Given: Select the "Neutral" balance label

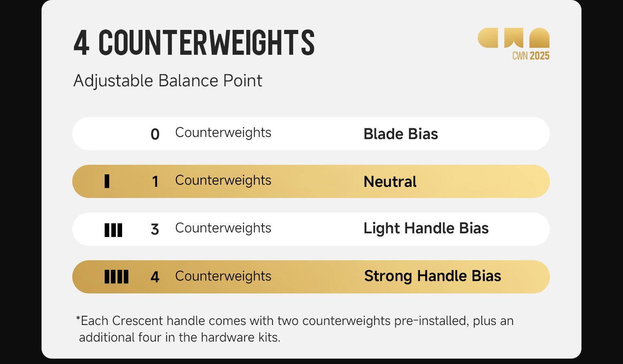Looking at the screenshot, I should pos(390,182).
